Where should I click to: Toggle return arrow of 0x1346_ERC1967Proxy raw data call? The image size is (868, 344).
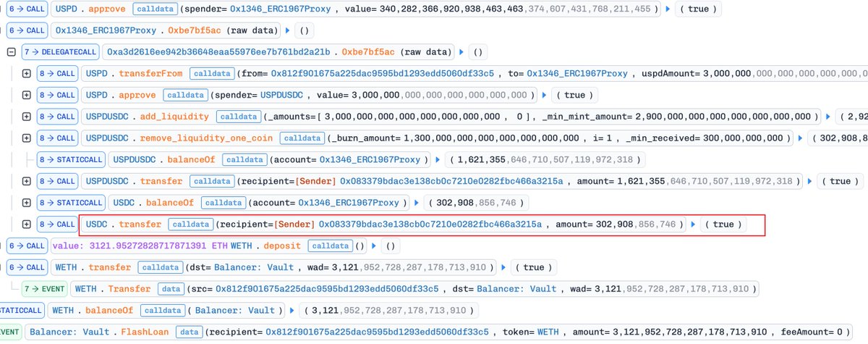[x=289, y=31]
